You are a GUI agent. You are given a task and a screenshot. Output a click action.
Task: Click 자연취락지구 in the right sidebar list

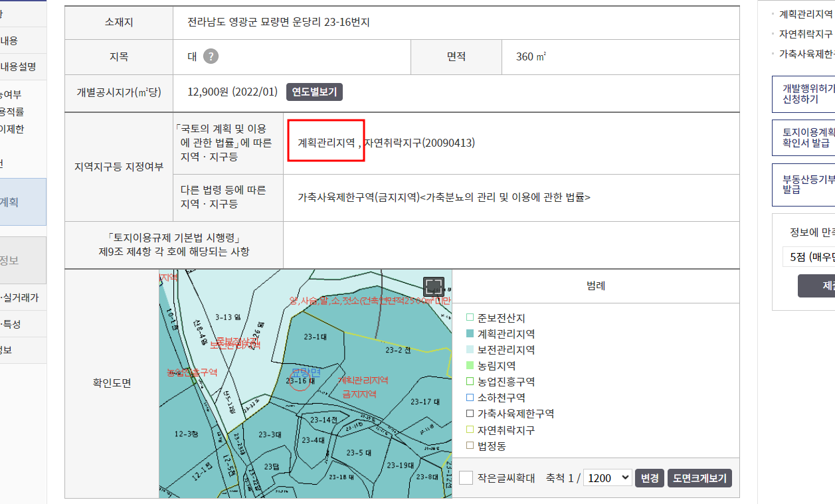click(x=806, y=34)
